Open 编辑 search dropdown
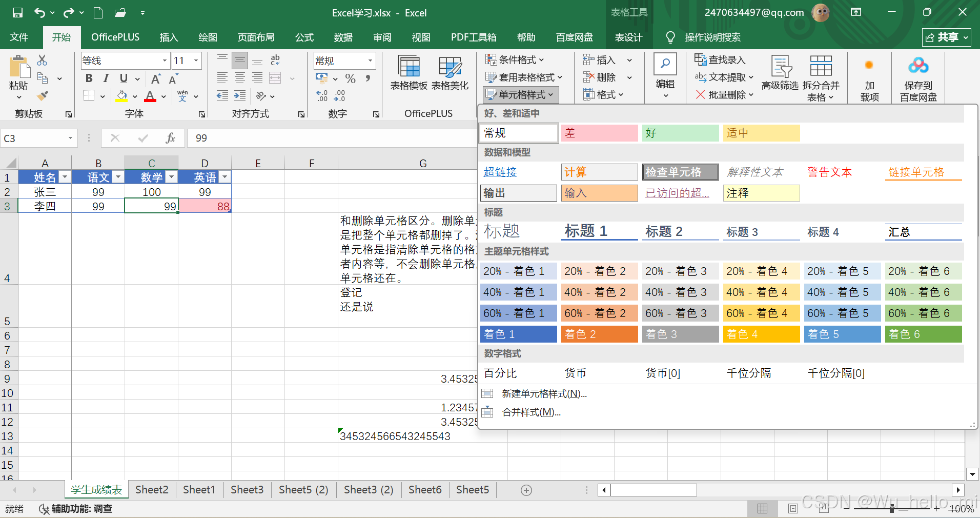This screenshot has width=980, height=518. pos(665,77)
